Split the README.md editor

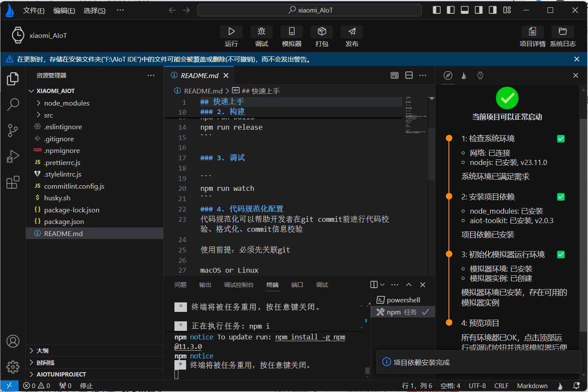tap(409, 75)
